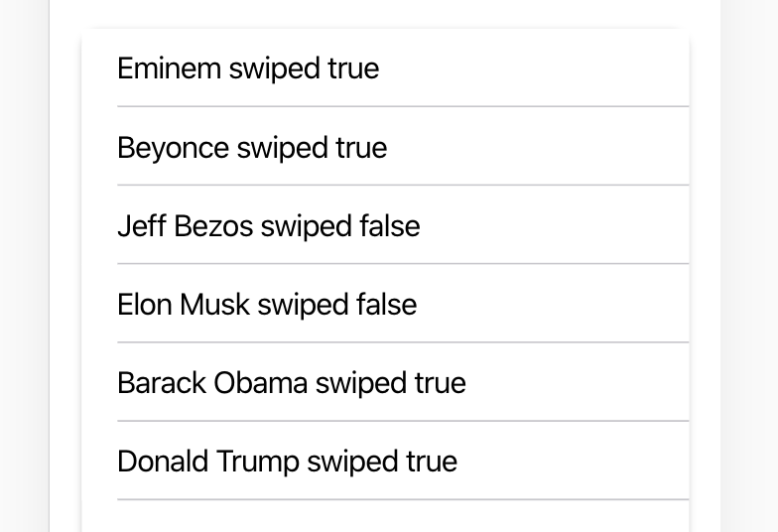Open the Beyonce swiped true list item
This screenshot has width=778, height=532.
[385, 147]
